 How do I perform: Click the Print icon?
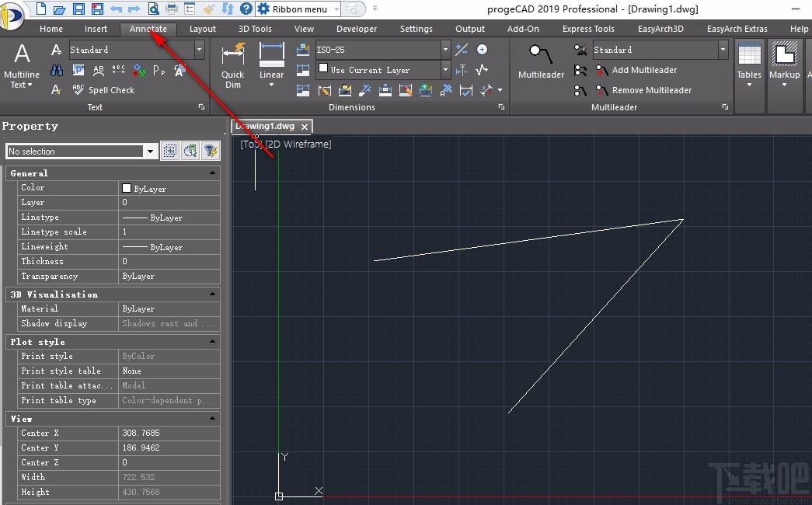coord(172,9)
